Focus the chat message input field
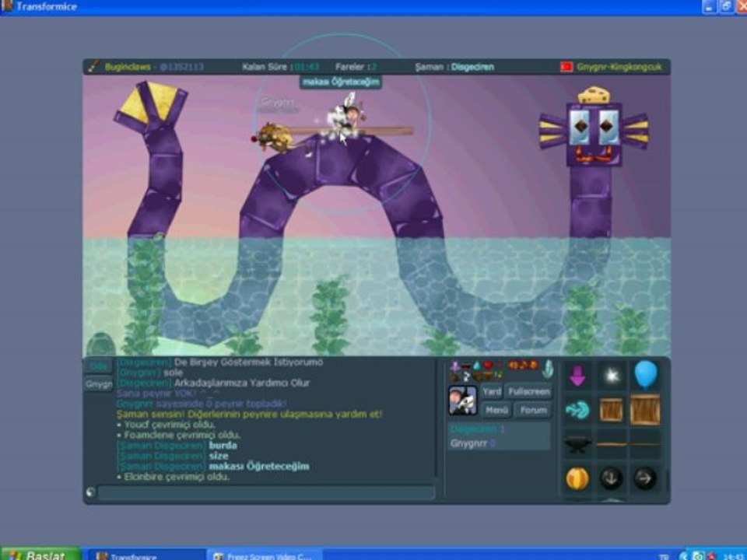The height and width of the screenshot is (560, 747). click(x=266, y=492)
